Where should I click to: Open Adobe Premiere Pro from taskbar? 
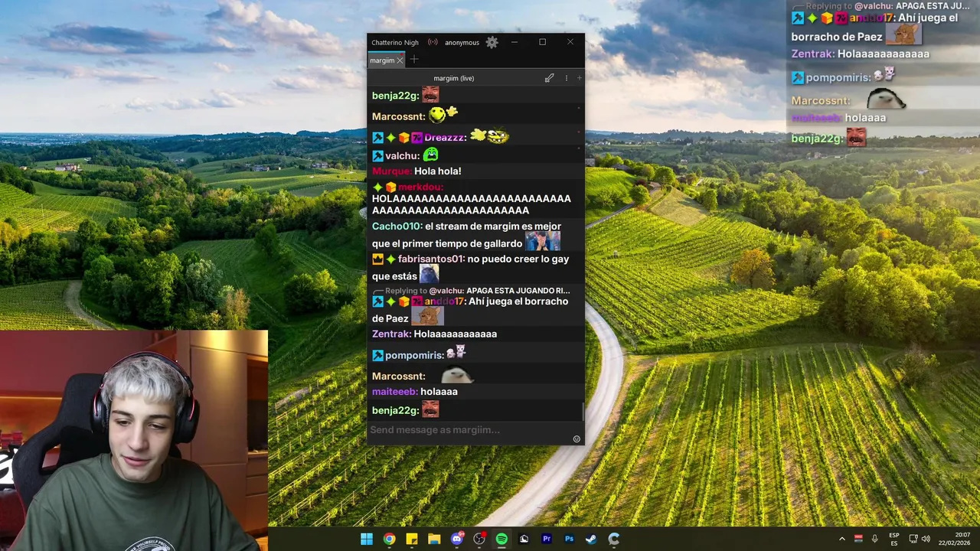pyautogui.click(x=547, y=539)
